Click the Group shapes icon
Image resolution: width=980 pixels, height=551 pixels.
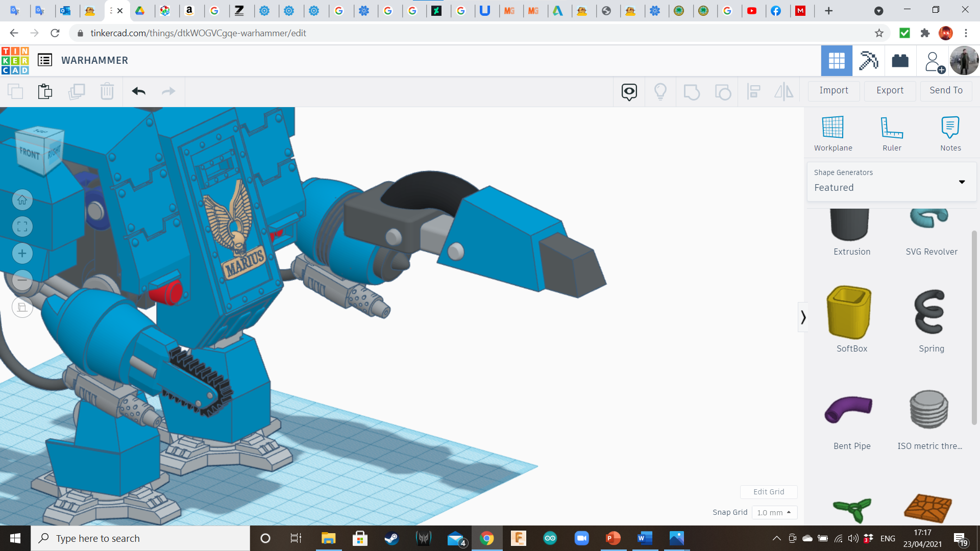(x=692, y=92)
